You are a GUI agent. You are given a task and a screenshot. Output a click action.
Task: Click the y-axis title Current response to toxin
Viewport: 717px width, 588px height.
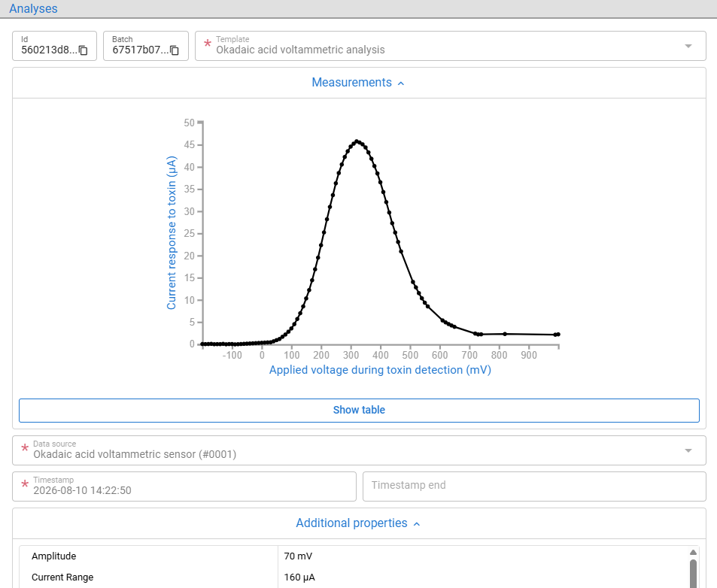click(172, 233)
